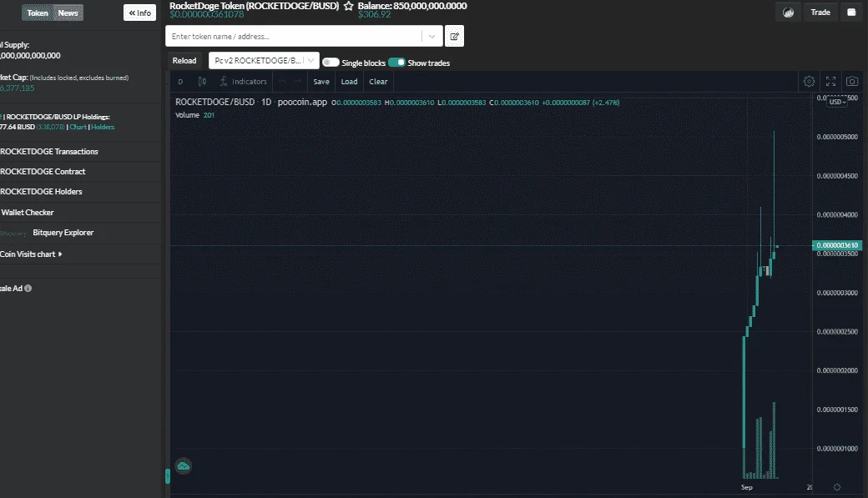868x498 pixels.
Task: Open the LP Holdings Chart link
Action: click(x=78, y=127)
